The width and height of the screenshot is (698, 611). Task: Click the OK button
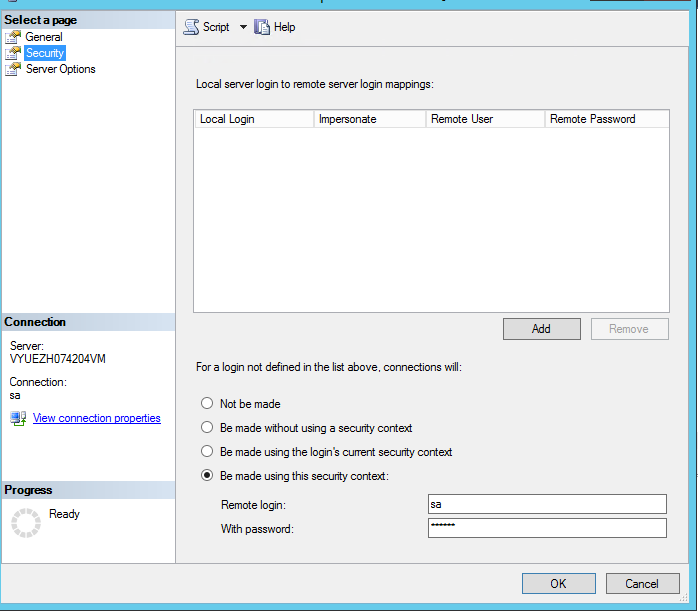tap(559, 583)
